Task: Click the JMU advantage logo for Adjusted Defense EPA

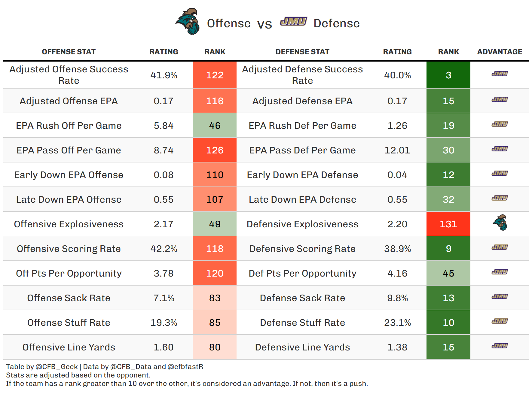Action: [x=500, y=99]
